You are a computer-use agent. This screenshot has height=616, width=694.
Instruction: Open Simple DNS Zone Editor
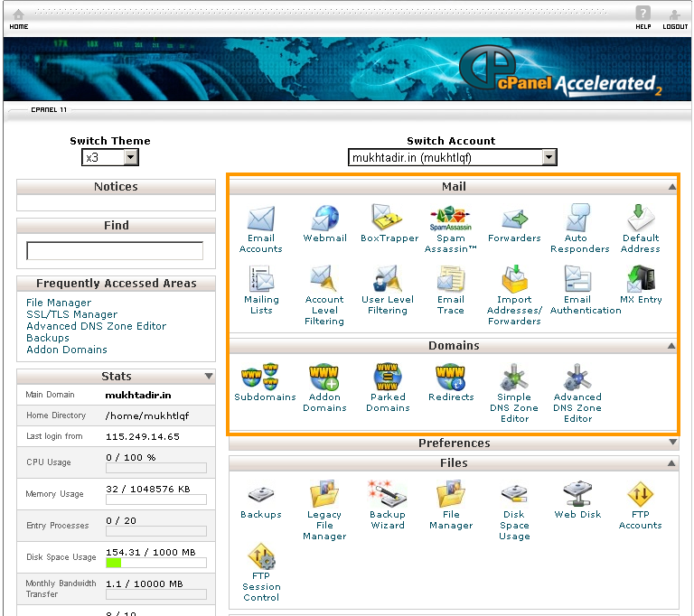pyautogui.click(x=514, y=377)
